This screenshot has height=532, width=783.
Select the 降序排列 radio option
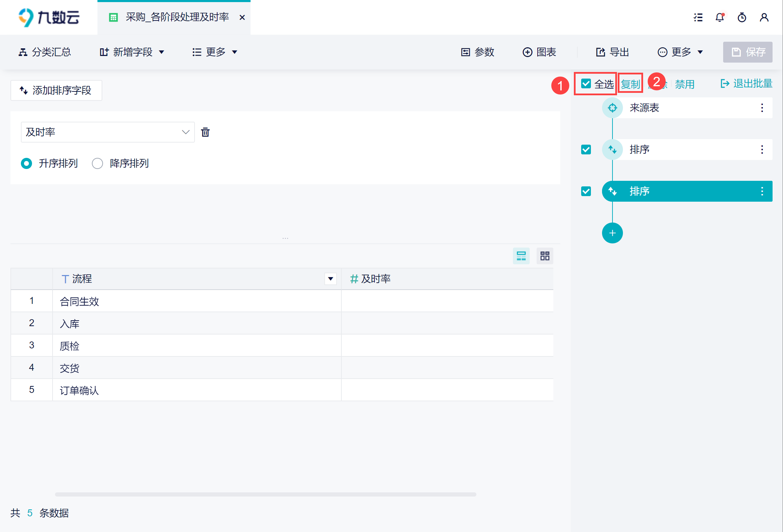(x=97, y=163)
